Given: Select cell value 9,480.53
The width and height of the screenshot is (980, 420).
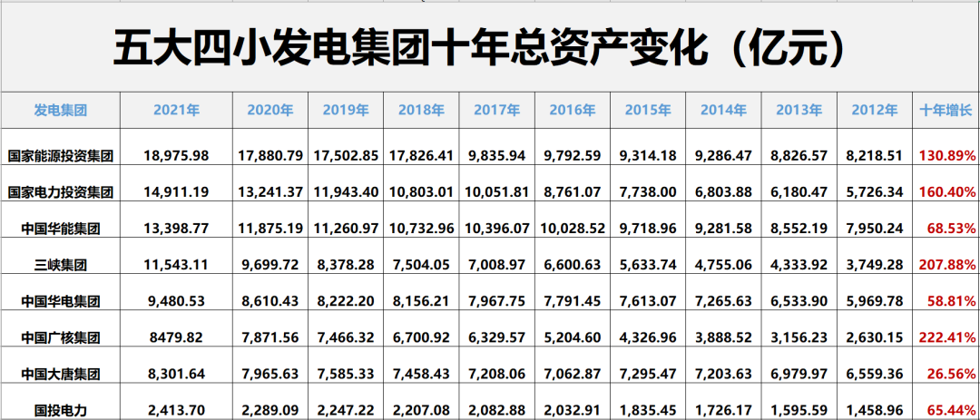Looking at the screenshot, I should (176, 300).
